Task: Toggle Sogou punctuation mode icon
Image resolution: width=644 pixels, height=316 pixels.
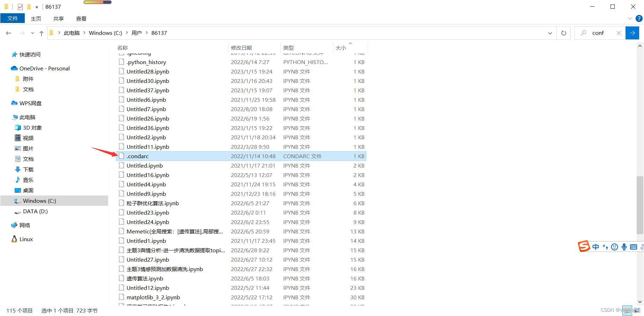Action: tap(605, 247)
